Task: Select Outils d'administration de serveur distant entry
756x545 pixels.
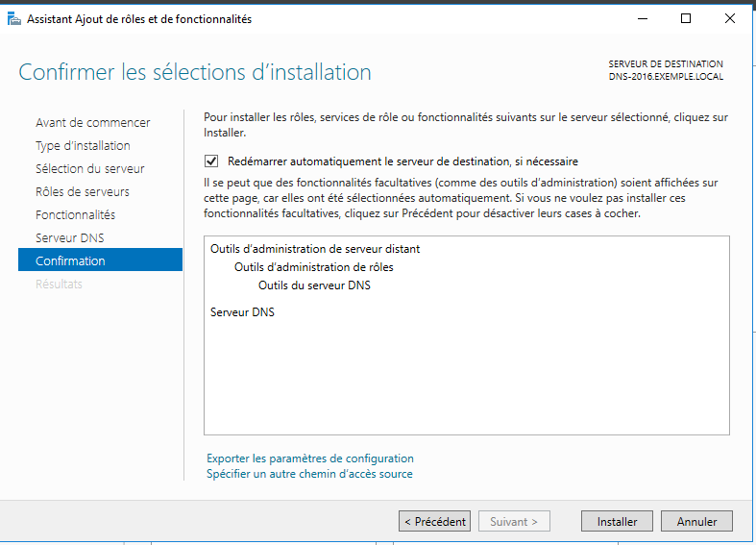Action: pyautogui.click(x=315, y=249)
